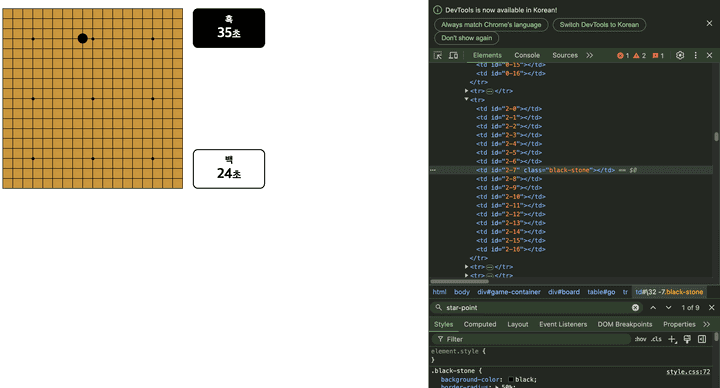Switch to the Console tab

coord(527,55)
